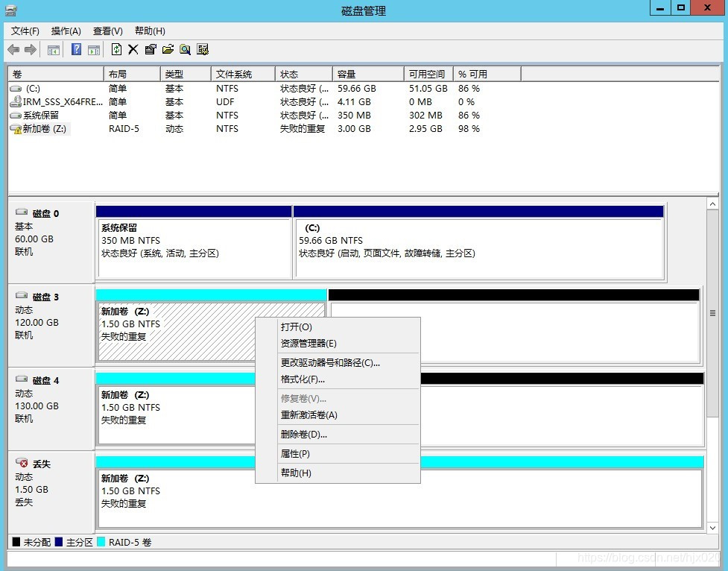Click the Properties toolbar icon
This screenshot has height=571, width=728.
pyautogui.click(x=151, y=49)
